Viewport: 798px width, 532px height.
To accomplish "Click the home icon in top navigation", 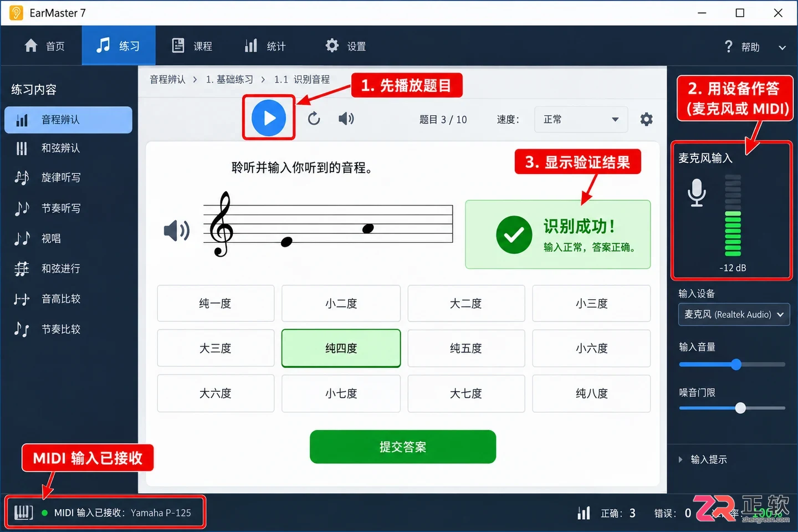I will pyautogui.click(x=31, y=45).
